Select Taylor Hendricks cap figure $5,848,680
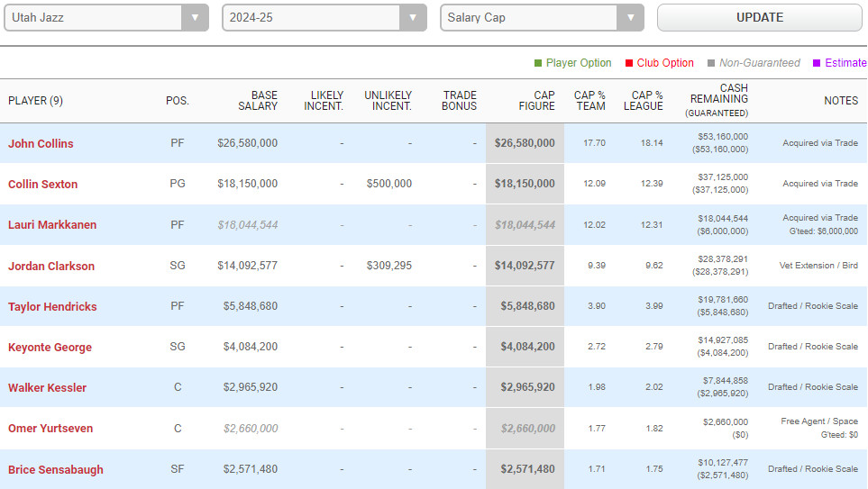This screenshot has width=868, height=489. click(527, 306)
